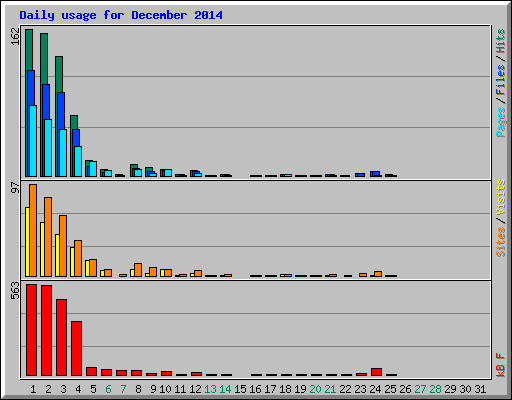Click the day 3 red KB bar

click(61, 337)
